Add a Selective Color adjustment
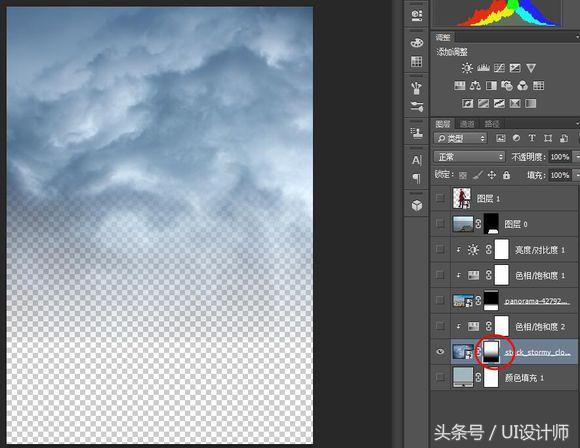The height and width of the screenshot is (448, 580). click(515, 104)
